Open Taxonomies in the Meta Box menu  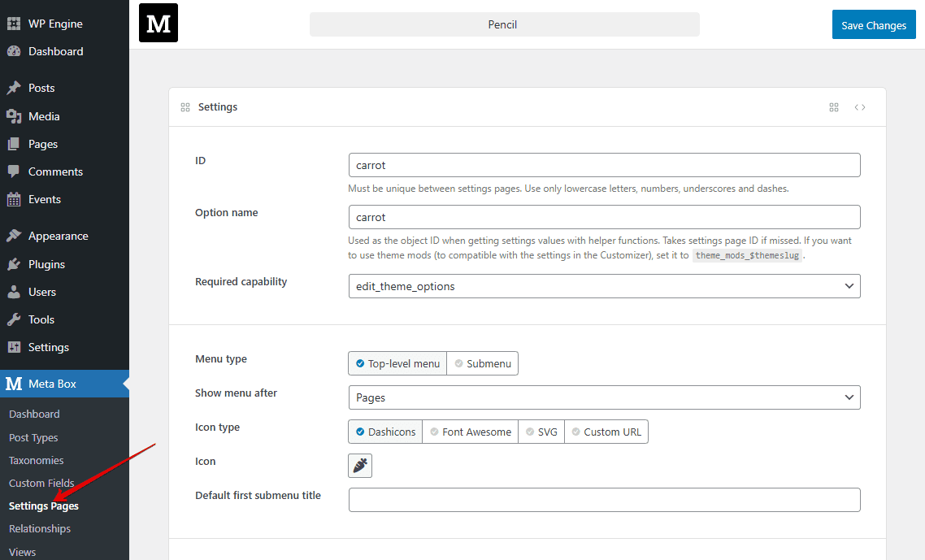[x=35, y=459]
